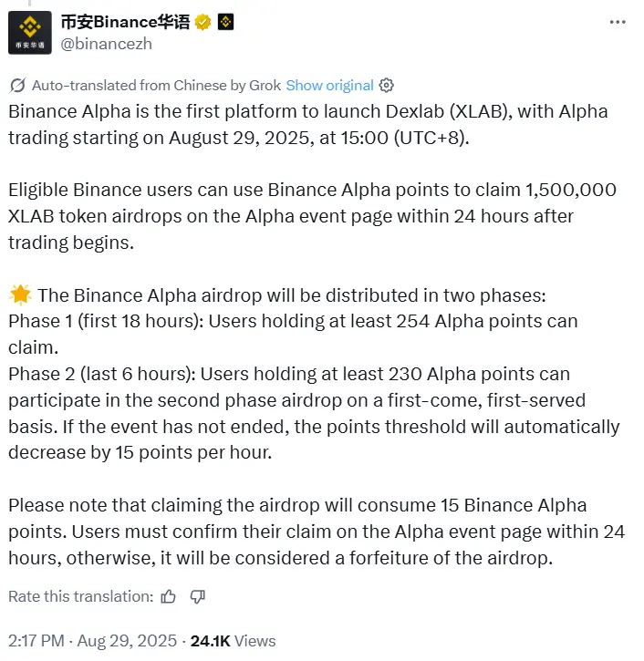Click the auto-translate icon before Grok label
Screen dimensions: 644x661
click(17, 86)
